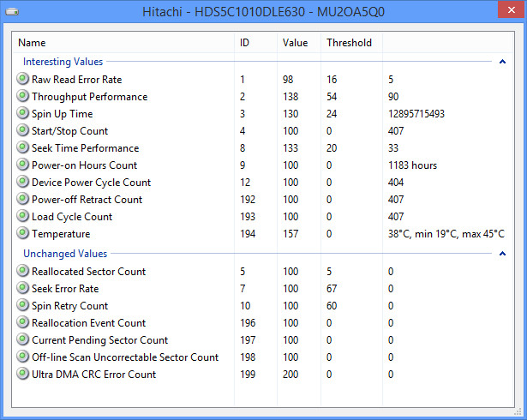The width and height of the screenshot is (527, 420).
Task: Close the Hitachi drive window
Action: point(512,10)
